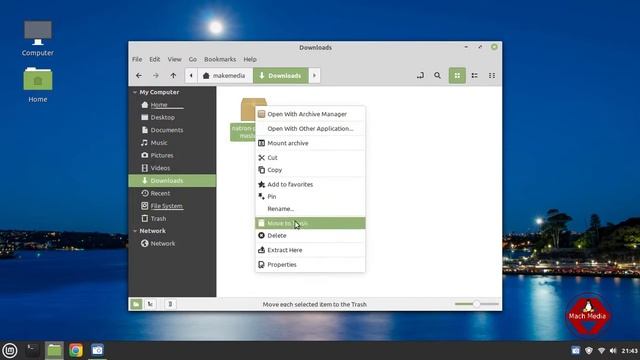
Task: Click makemedia path bar button
Action: 224,76
